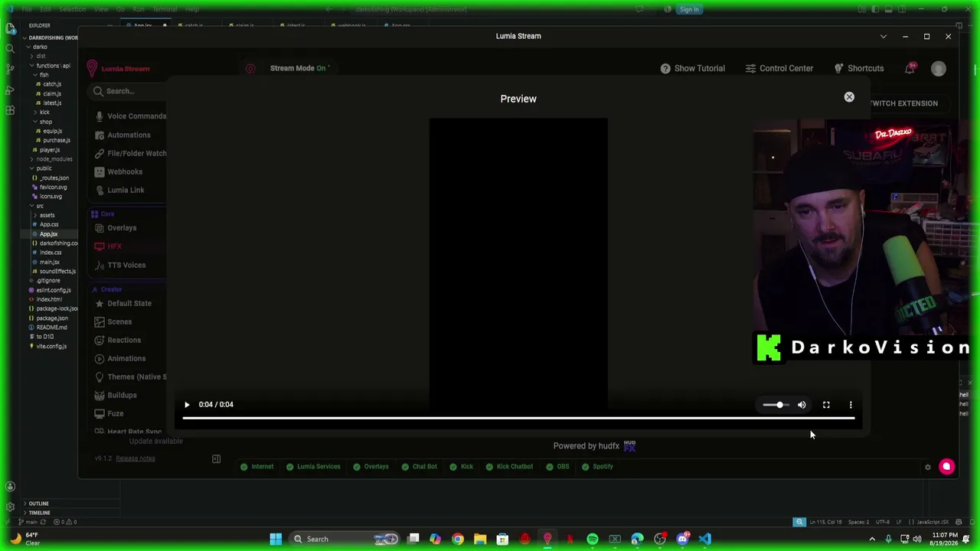Click the Lumia Services status indicator
The width and height of the screenshot is (980, 551).
pos(313,467)
